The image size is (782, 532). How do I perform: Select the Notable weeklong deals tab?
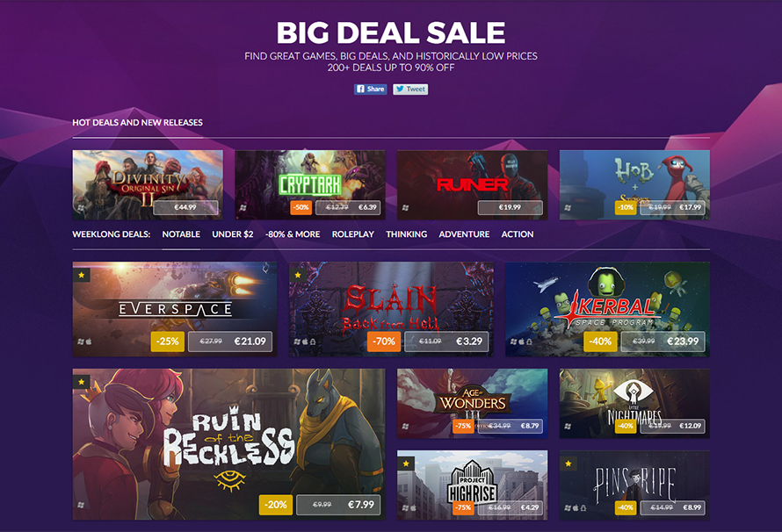(x=181, y=234)
